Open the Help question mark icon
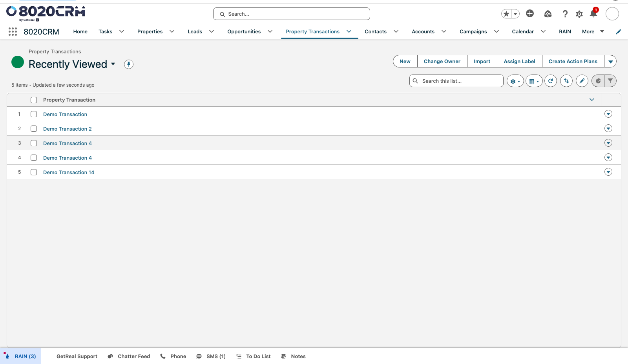 [565, 14]
